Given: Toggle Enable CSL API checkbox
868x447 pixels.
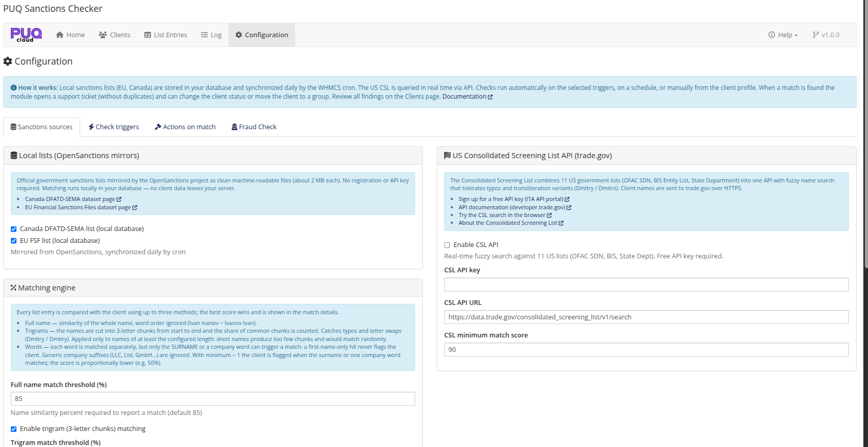Looking at the screenshot, I should pos(447,245).
